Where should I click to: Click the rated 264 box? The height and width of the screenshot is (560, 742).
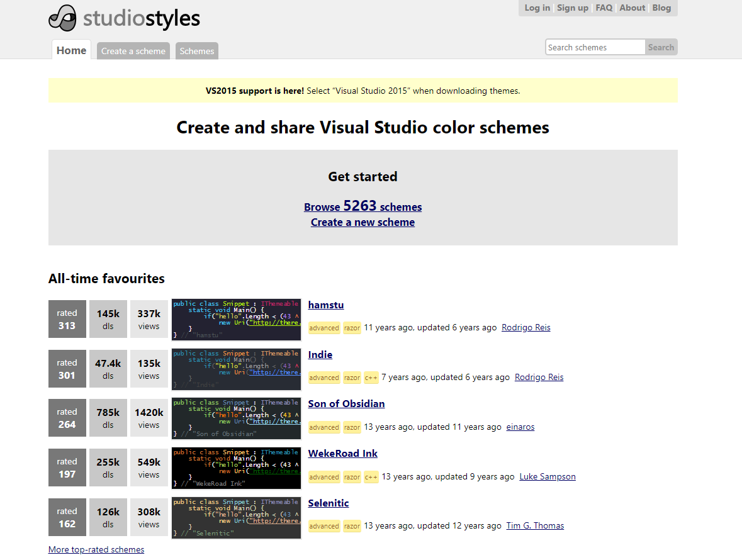tap(67, 418)
